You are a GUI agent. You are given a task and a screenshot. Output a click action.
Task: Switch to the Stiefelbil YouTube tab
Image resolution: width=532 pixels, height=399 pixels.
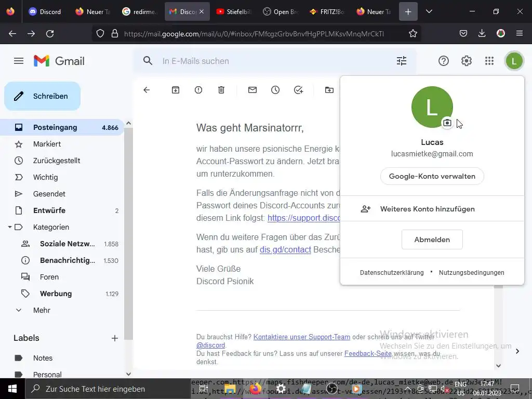click(x=234, y=11)
